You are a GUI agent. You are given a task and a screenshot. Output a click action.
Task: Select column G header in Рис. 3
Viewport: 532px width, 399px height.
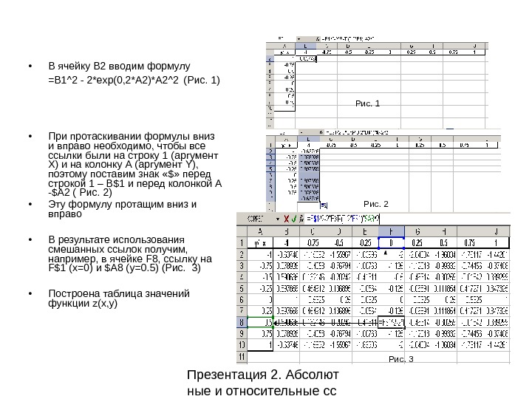point(417,231)
